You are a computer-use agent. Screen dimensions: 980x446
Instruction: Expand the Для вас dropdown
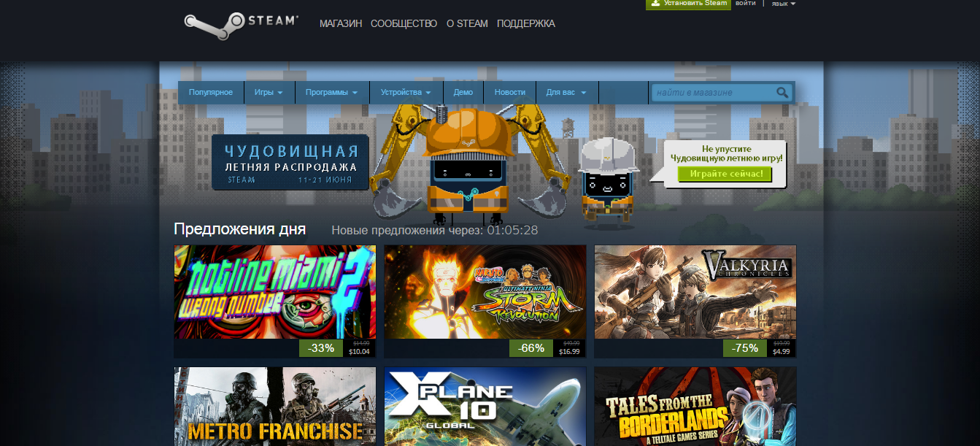tap(567, 93)
